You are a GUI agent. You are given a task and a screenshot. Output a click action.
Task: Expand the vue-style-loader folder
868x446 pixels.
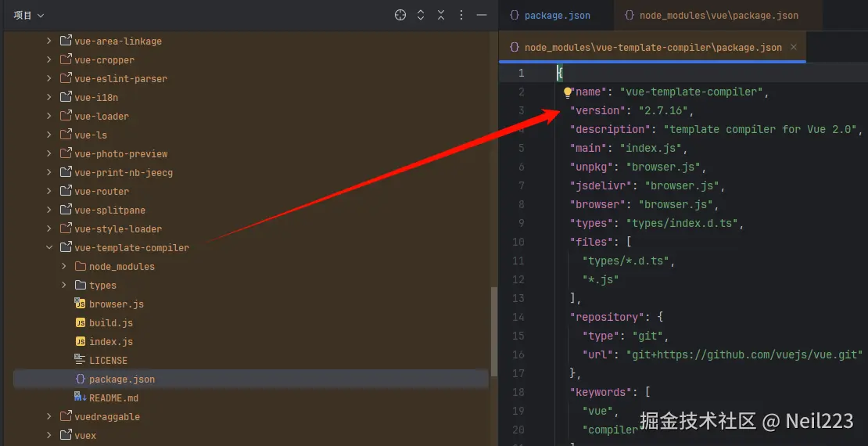click(48, 228)
